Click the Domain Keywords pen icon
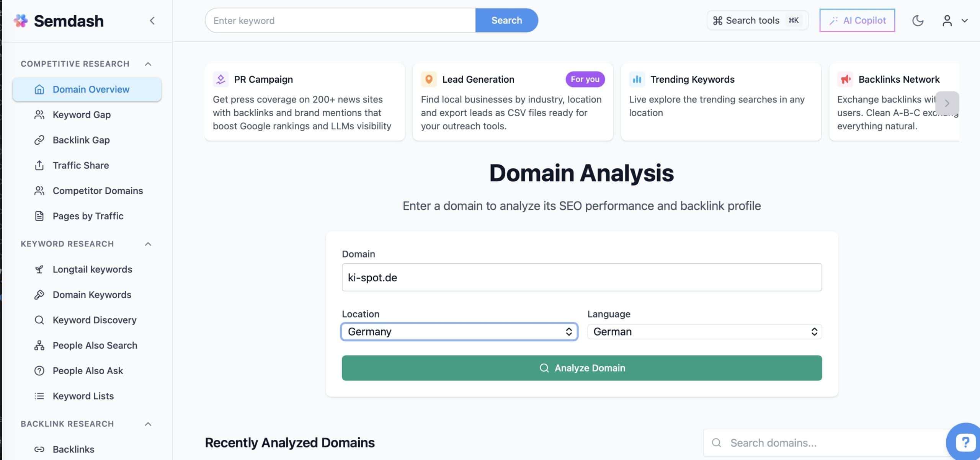Screen dimensions: 980x460 click(x=39, y=295)
